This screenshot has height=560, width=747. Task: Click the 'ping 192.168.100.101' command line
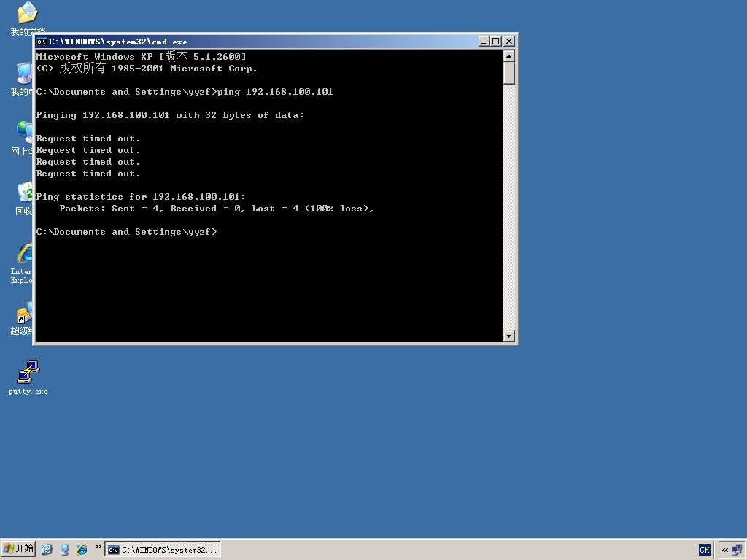[185, 92]
